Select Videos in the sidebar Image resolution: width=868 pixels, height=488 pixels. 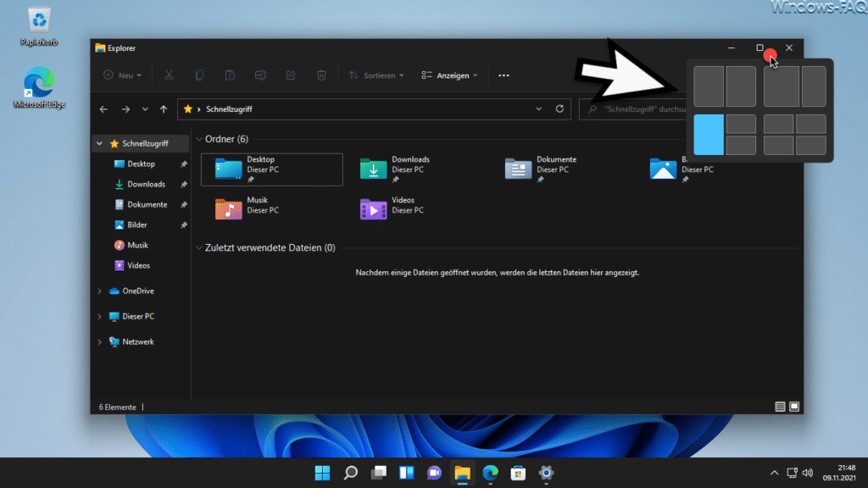(138, 265)
